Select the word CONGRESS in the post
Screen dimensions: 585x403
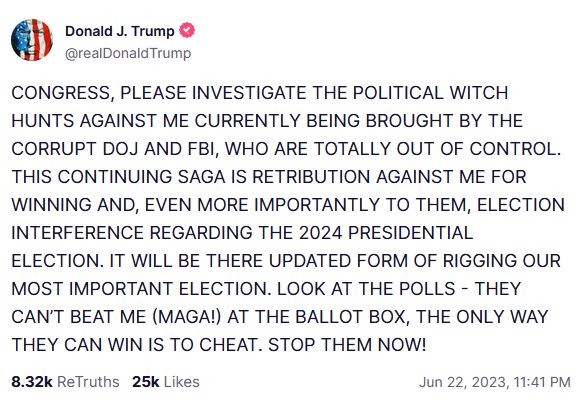[60, 93]
